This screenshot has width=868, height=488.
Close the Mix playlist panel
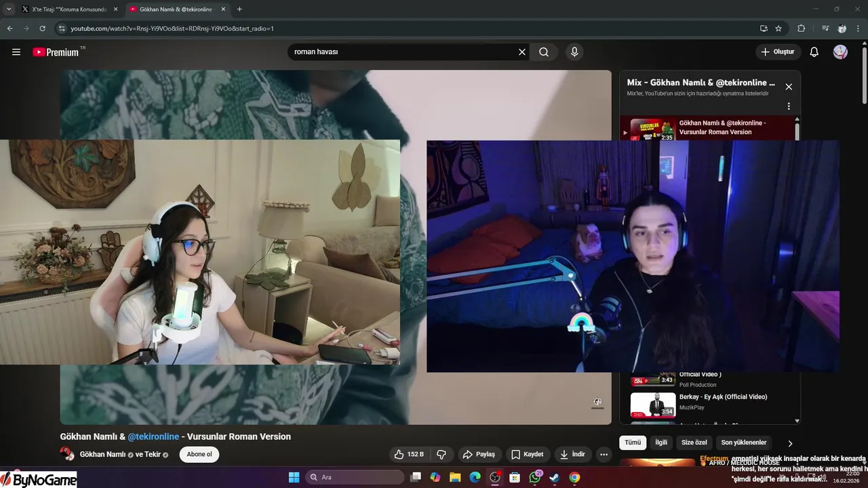(789, 87)
